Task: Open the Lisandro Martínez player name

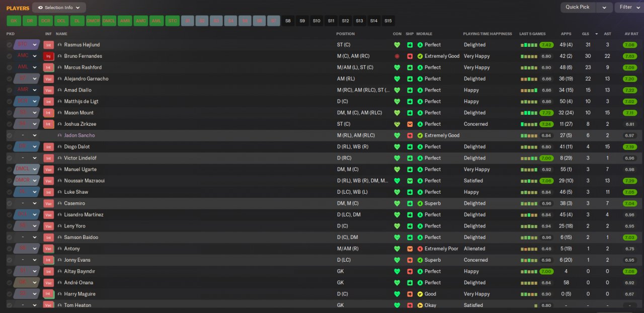Action: pos(84,215)
